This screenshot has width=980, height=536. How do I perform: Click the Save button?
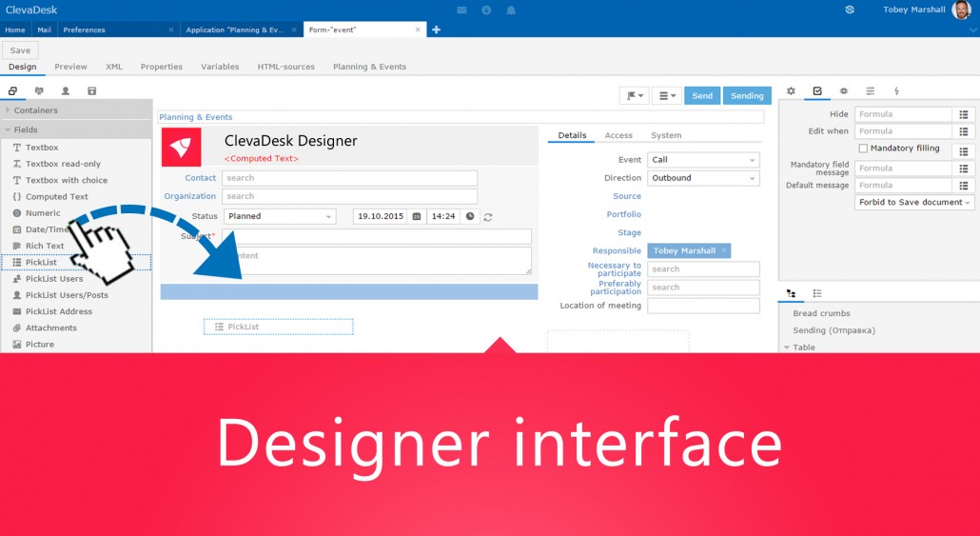[20, 50]
